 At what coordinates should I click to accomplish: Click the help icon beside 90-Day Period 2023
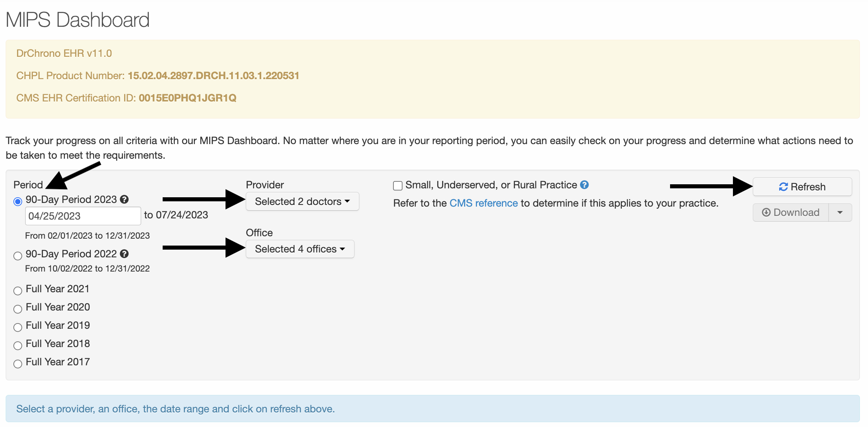(x=125, y=199)
